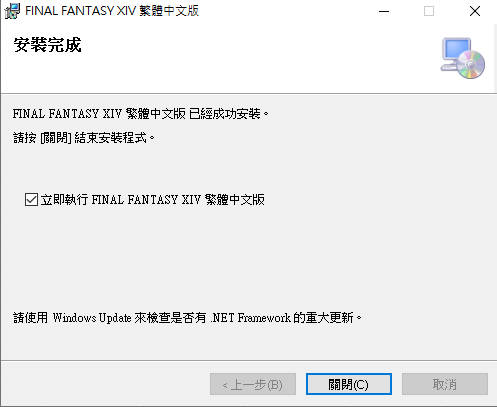
Task: Click the 安裝完成 heading
Action: [x=47, y=45]
